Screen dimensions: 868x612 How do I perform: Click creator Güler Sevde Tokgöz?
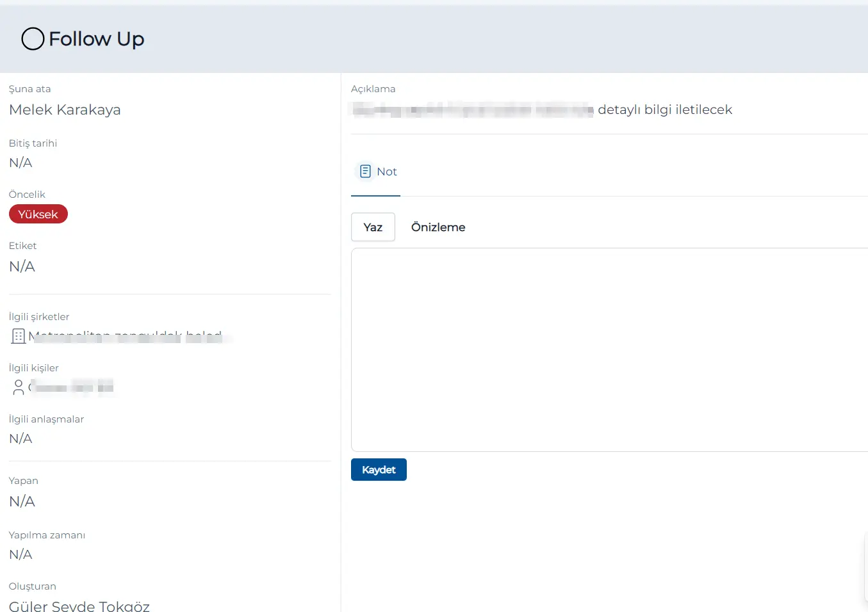click(79, 606)
